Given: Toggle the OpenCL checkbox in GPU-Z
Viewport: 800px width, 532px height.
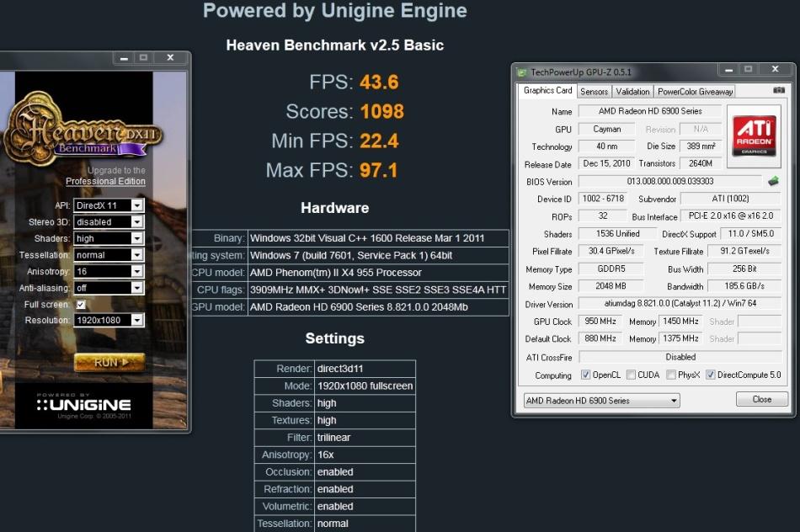Looking at the screenshot, I should tap(585, 375).
